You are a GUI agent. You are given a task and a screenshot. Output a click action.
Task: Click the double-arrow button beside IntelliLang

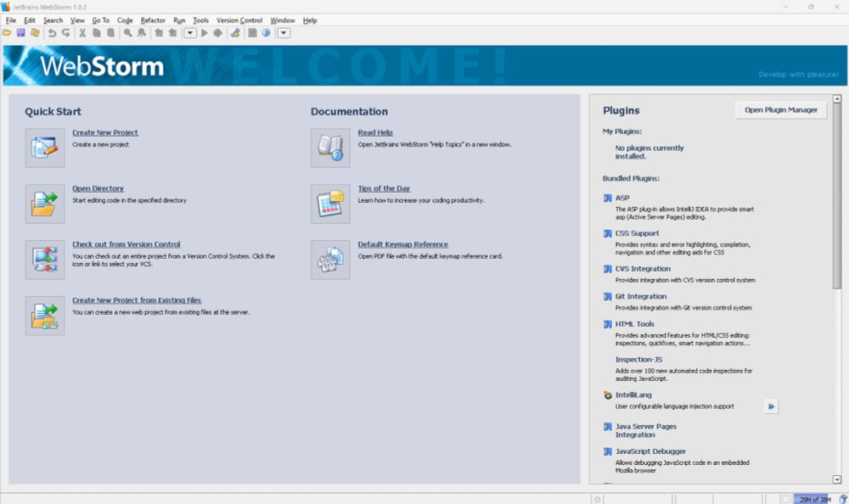click(x=771, y=406)
